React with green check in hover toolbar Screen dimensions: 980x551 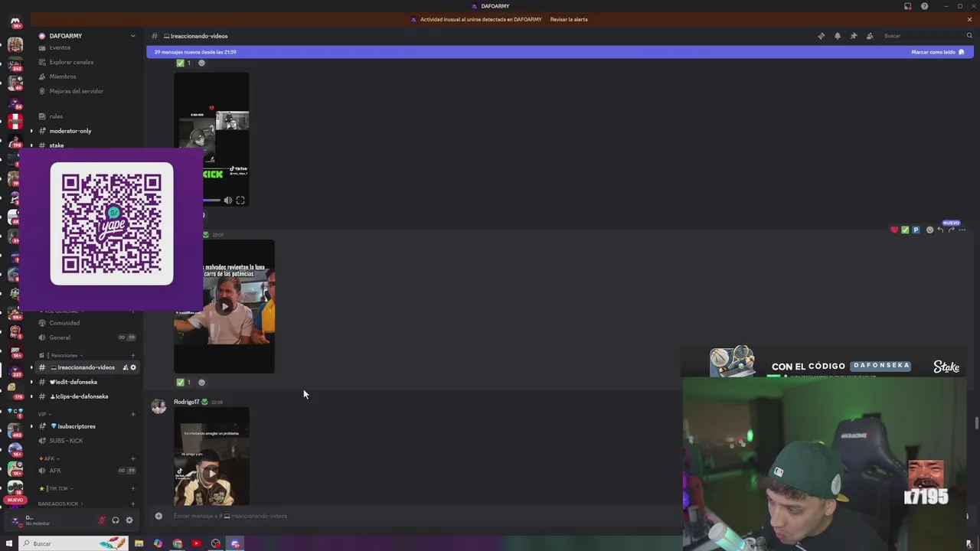point(905,230)
